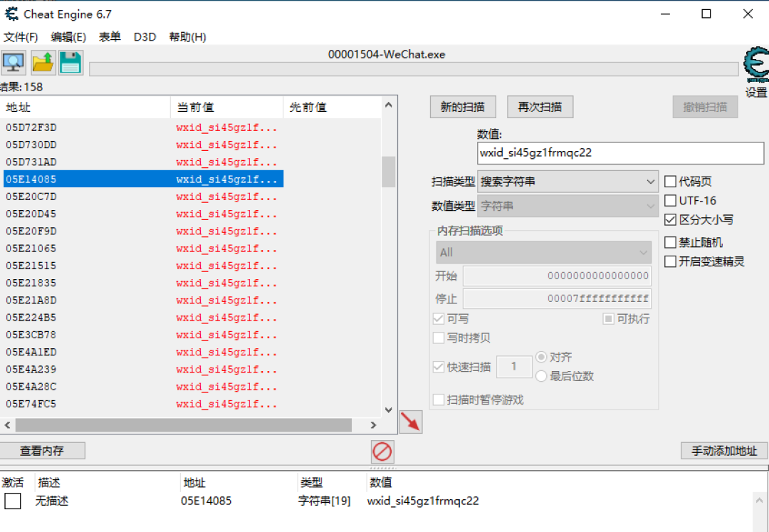Toggle the 可执行 checkbox
Screen dimensions: 769x532
tap(608, 319)
